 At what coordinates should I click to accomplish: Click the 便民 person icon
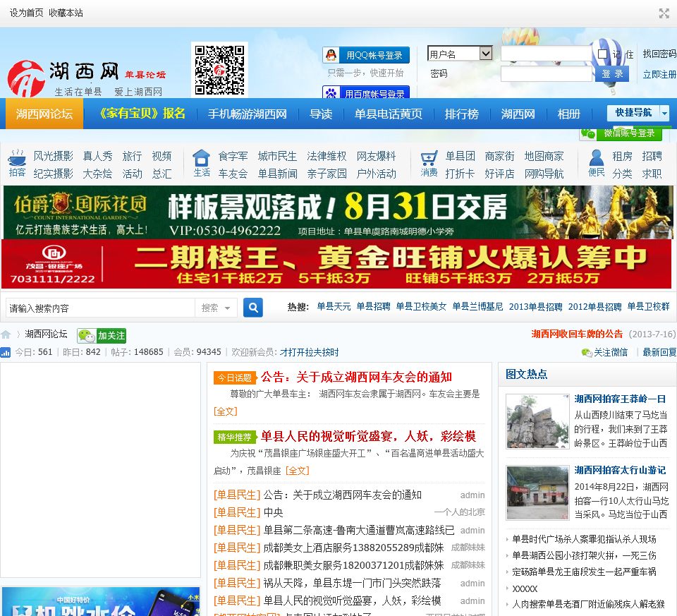pos(597,157)
